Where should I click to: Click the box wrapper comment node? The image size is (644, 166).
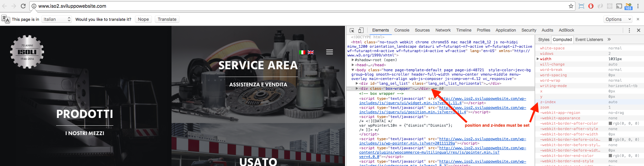pos(381,94)
